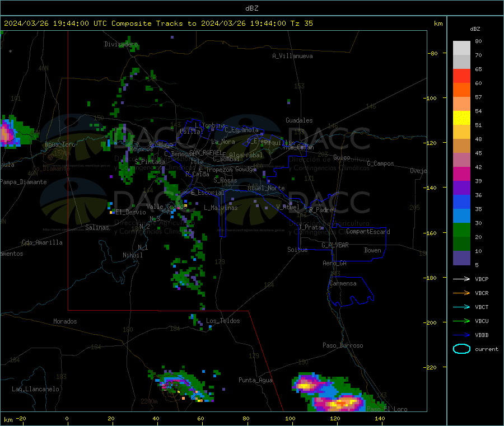
Task: Click the Bowen map label
Action: pyautogui.click(x=372, y=250)
